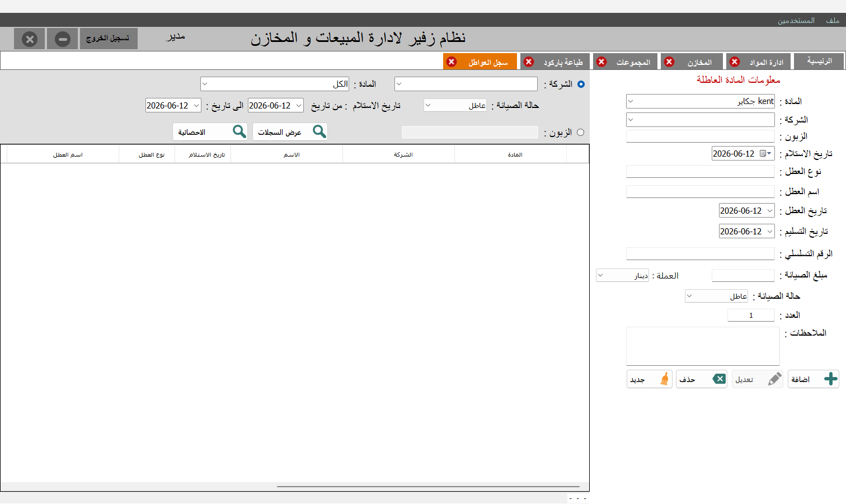
Task: Click the broom جديد new icon
Action: tap(665, 379)
